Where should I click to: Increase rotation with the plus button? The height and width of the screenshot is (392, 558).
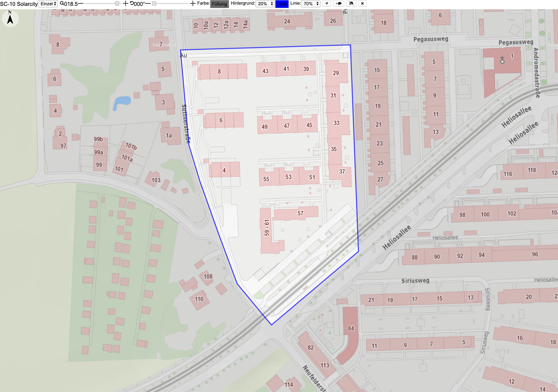tap(193, 4)
